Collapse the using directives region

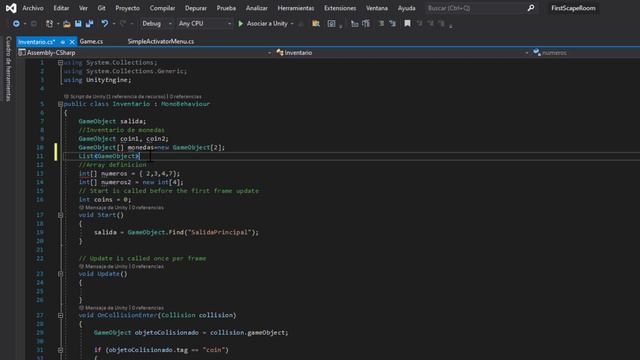[x=60, y=63]
